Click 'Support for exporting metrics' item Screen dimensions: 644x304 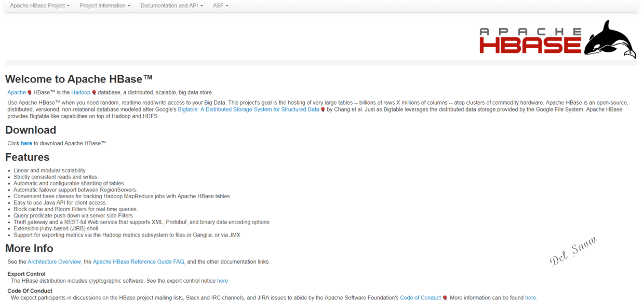coord(127,235)
